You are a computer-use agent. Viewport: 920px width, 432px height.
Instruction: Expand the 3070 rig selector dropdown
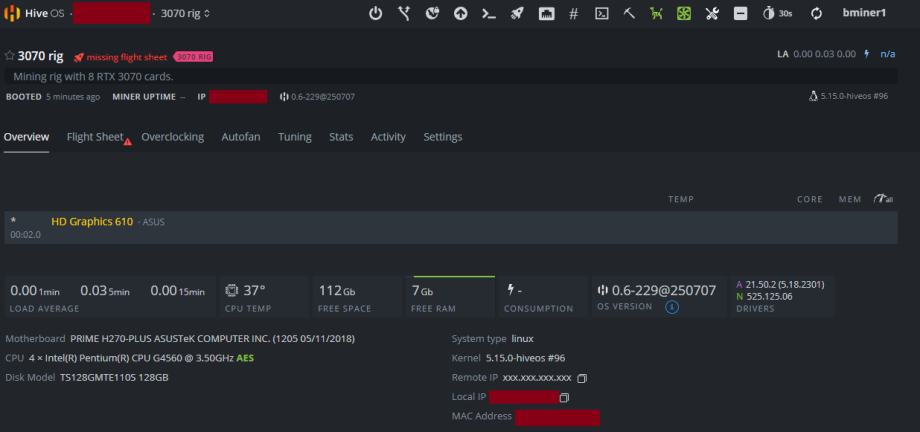coord(186,14)
